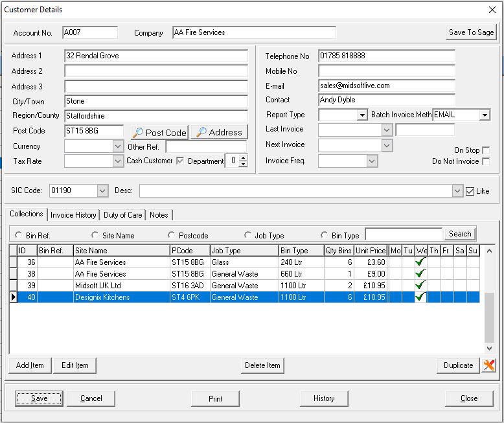The height and width of the screenshot is (423, 504).
Task: Click the Unit Price column header
Action: point(371,251)
